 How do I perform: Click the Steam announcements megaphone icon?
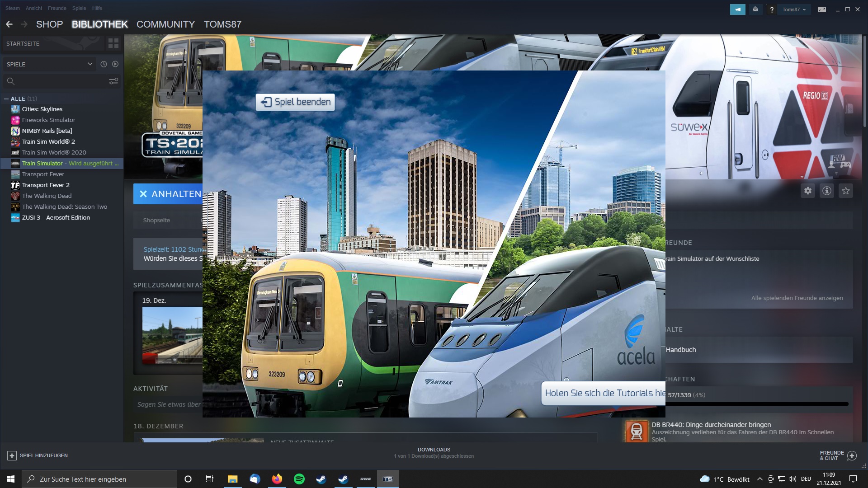pyautogui.click(x=737, y=9)
